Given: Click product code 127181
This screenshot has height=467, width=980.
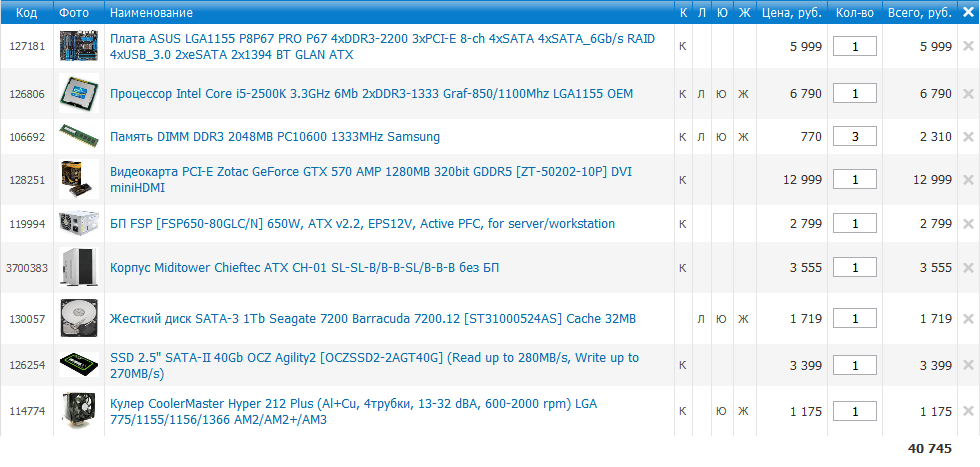Looking at the screenshot, I should [27, 46].
